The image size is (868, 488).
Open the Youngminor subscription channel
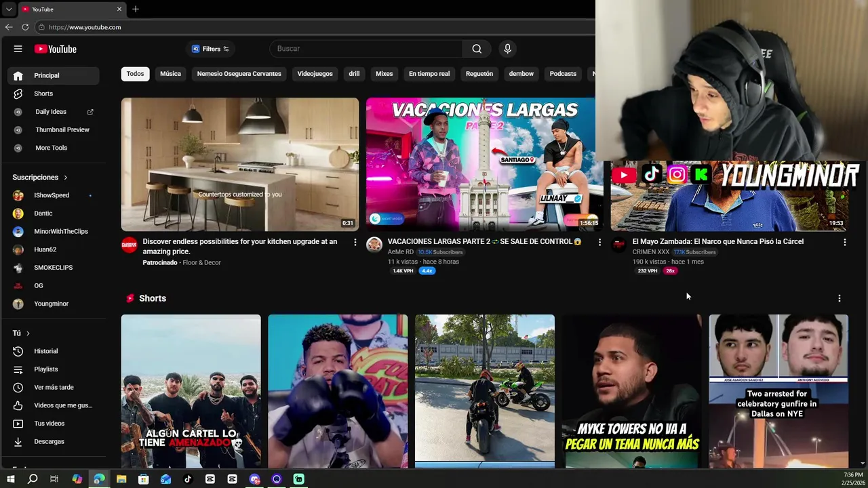click(x=53, y=304)
